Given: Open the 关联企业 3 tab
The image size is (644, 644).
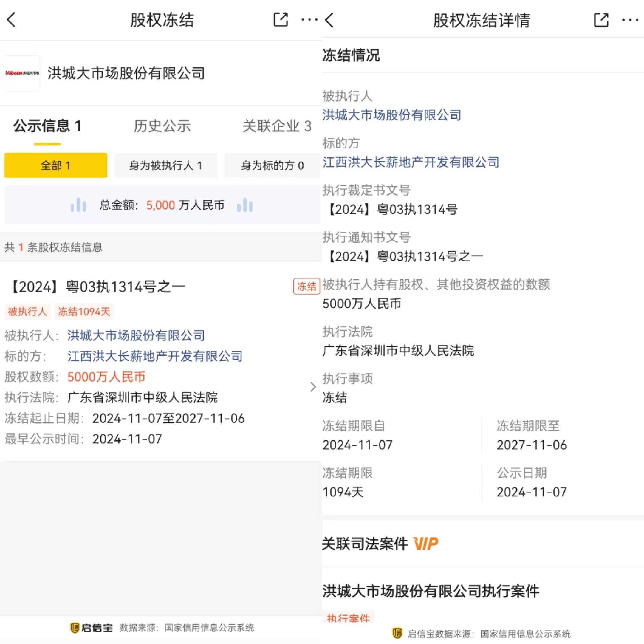Looking at the screenshot, I should 277,126.
